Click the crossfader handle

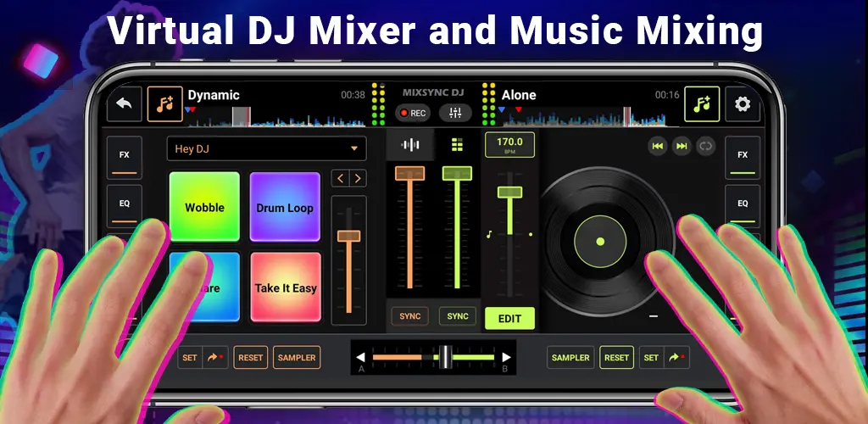click(445, 356)
